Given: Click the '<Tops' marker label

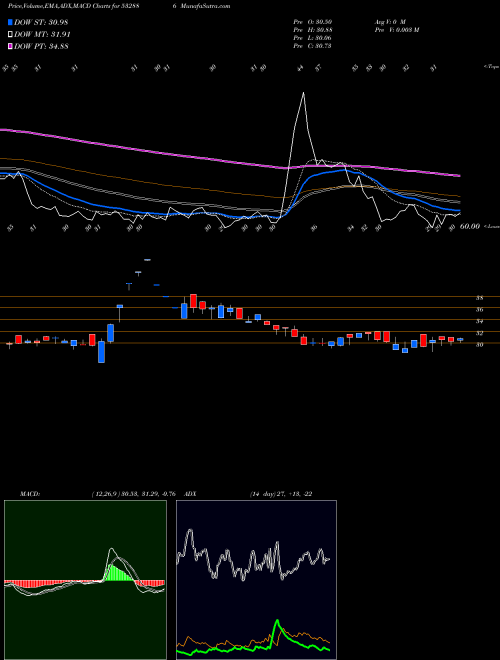Looking at the screenshot, I should point(491,67).
